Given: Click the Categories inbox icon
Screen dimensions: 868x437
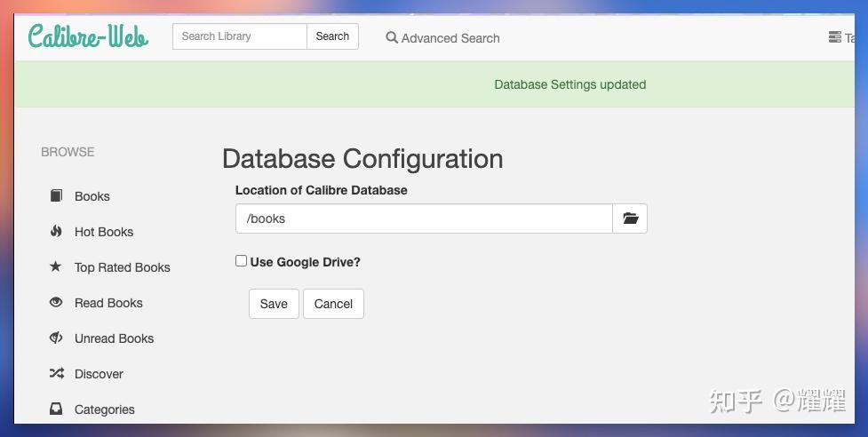Looking at the screenshot, I should point(56,409).
